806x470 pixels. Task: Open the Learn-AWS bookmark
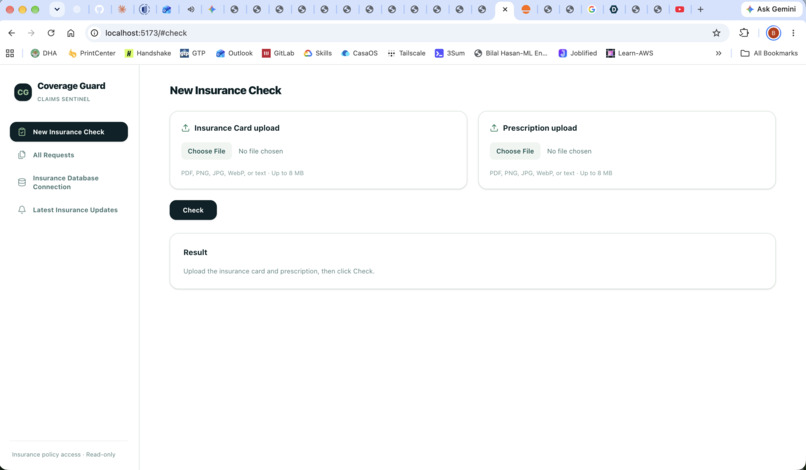(x=630, y=53)
